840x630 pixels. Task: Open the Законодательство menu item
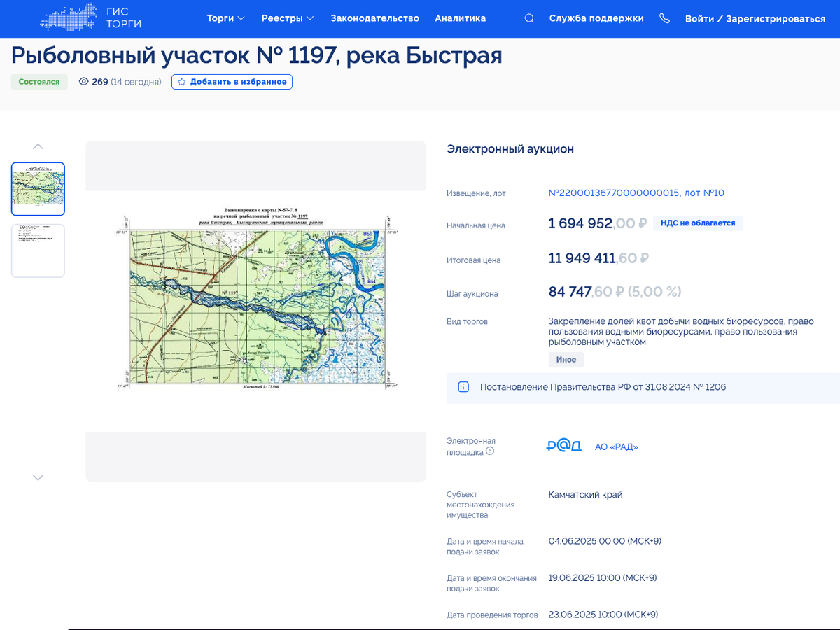[375, 18]
